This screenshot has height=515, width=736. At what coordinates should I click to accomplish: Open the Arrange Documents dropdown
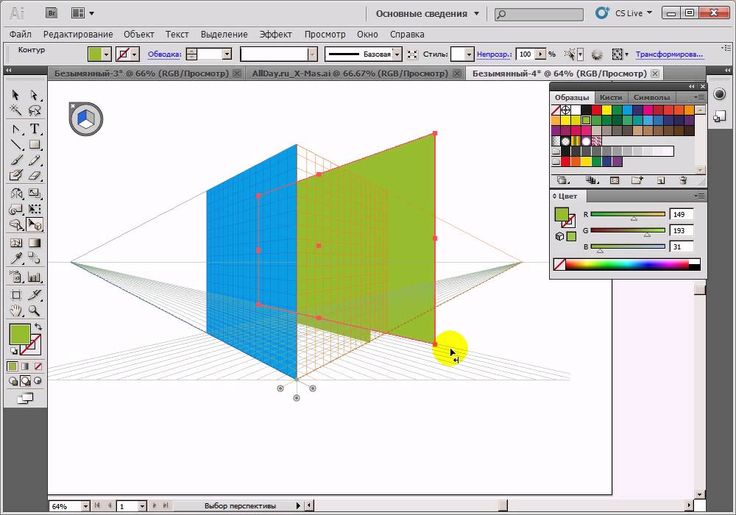pyautogui.click(x=83, y=13)
